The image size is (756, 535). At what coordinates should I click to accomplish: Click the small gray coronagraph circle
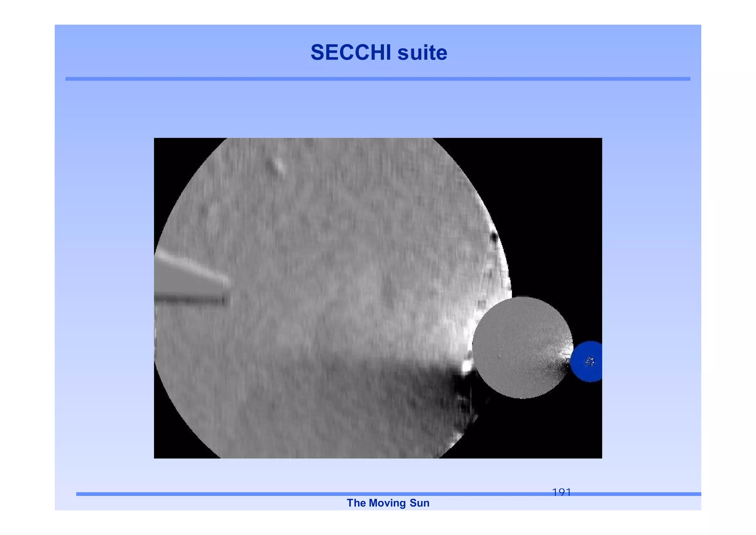click(x=523, y=347)
